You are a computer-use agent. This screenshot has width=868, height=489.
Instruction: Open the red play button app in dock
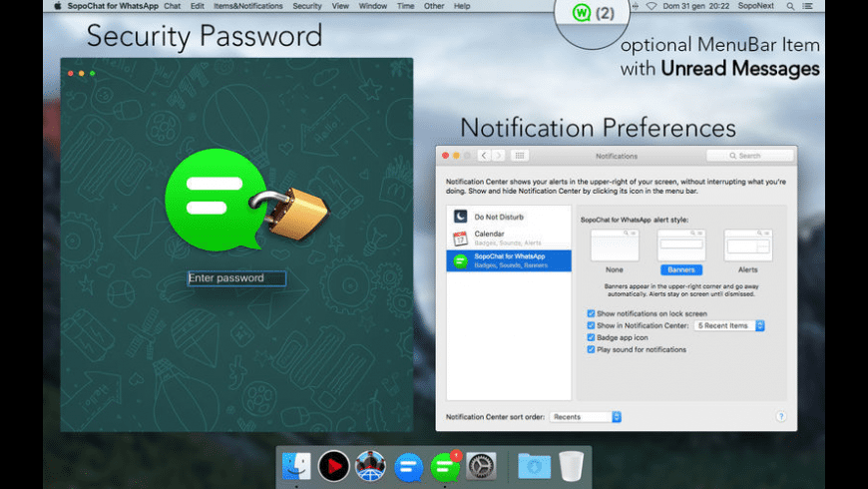[334, 466]
